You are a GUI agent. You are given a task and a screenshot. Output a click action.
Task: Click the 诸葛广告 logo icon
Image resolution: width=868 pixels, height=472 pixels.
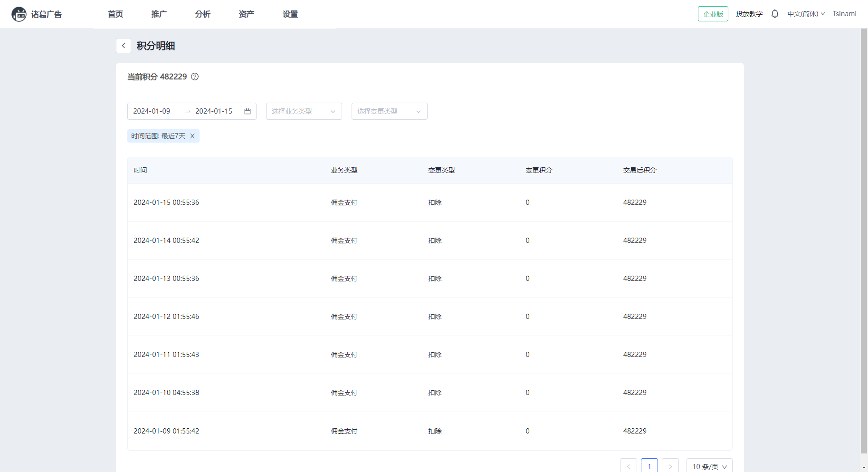(19, 14)
